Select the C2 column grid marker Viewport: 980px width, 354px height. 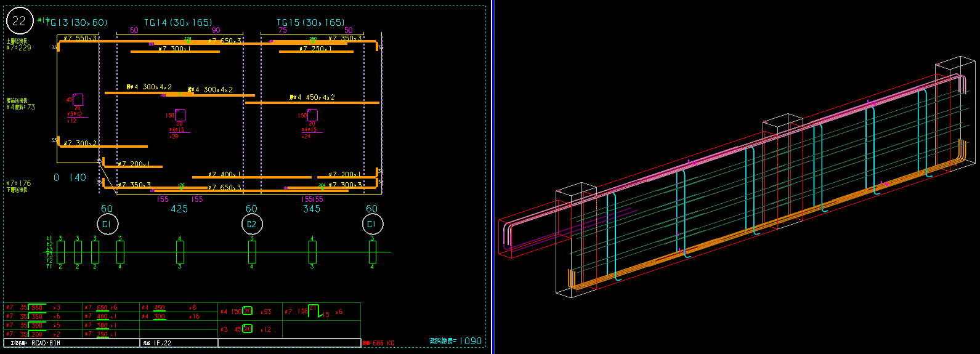(x=251, y=224)
